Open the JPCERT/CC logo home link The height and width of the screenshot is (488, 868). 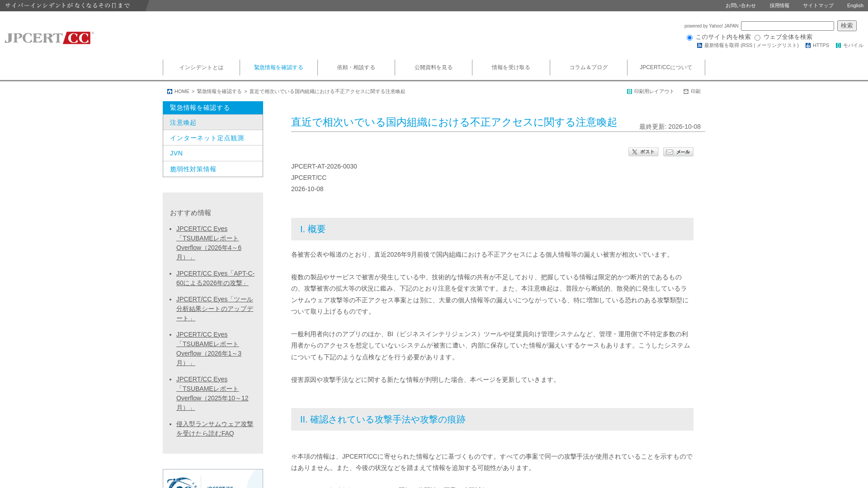click(x=49, y=38)
